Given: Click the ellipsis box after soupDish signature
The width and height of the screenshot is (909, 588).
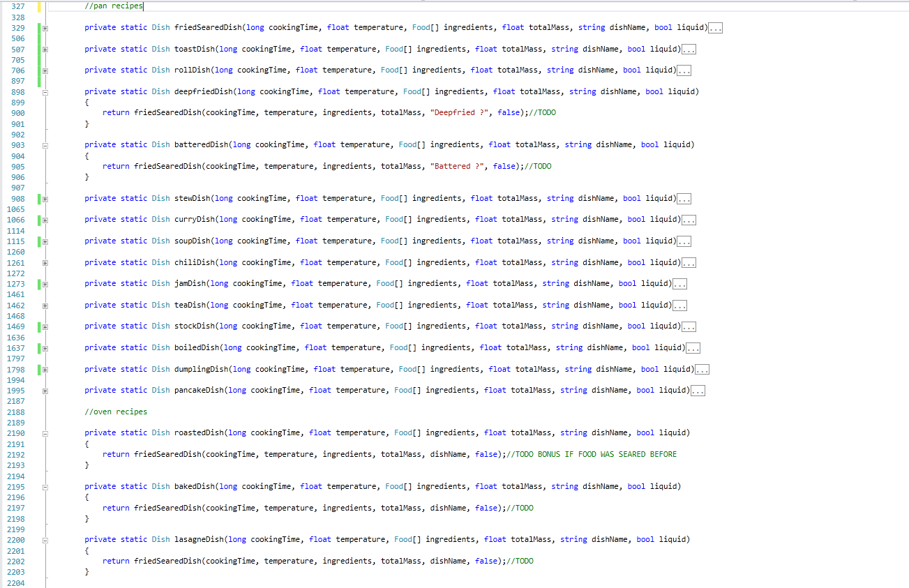Looking at the screenshot, I should coord(684,241).
